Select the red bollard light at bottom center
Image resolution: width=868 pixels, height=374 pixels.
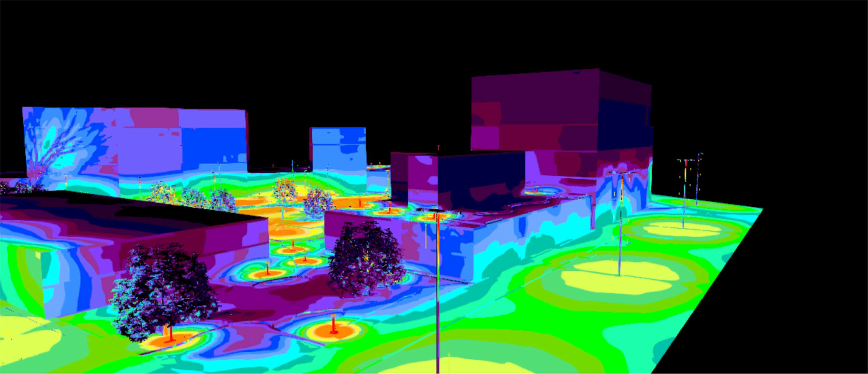[334, 326]
